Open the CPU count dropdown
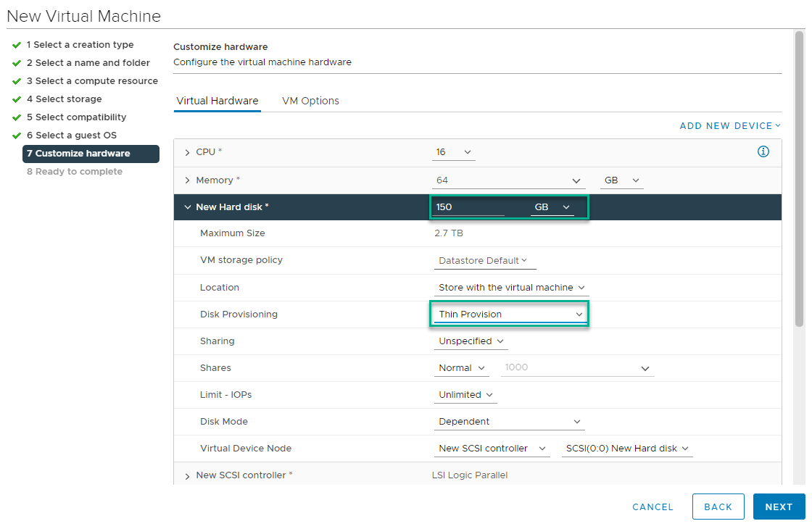The width and height of the screenshot is (812, 529). click(455, 152)
